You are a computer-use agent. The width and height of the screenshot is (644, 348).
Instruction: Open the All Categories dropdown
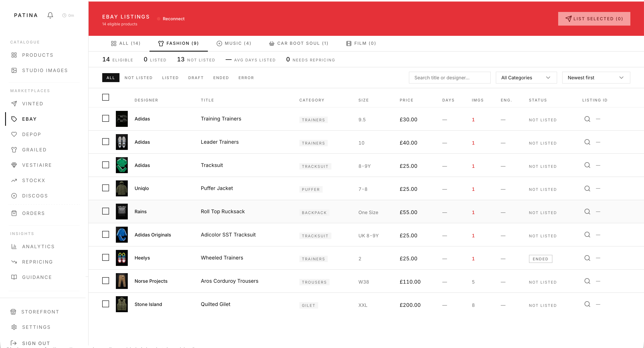coord(526,78)
